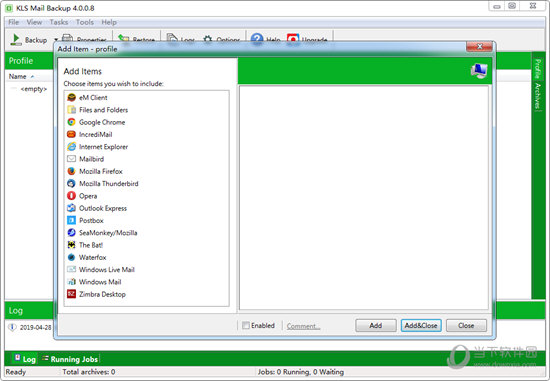Click the log entry info icon
Screen dimensions: 550x381
[12, 327]
